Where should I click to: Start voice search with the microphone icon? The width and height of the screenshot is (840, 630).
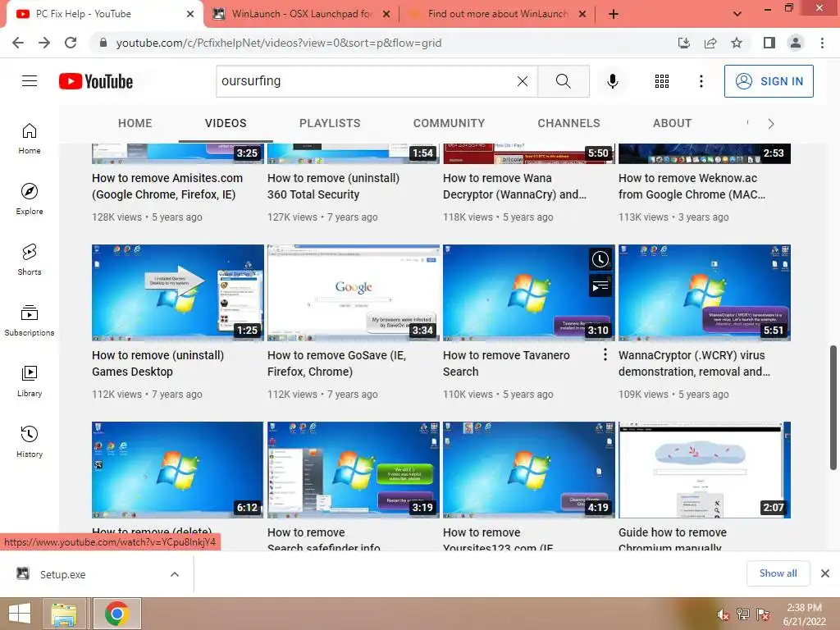click(x=612, y=81)
